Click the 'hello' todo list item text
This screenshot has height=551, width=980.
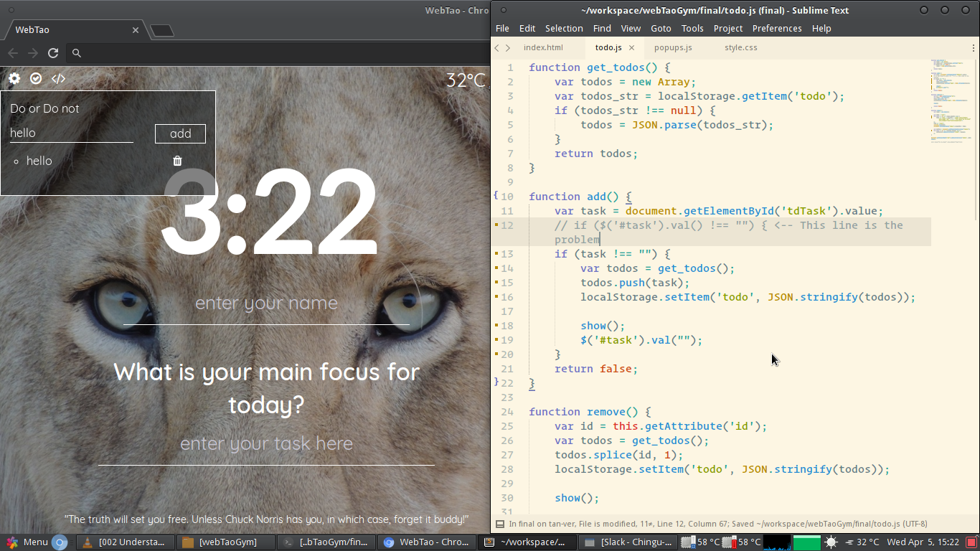(39, 161)
